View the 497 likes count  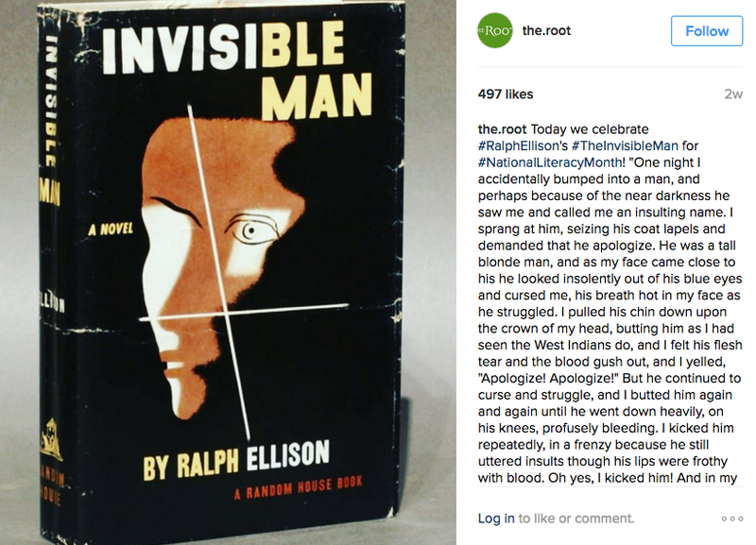pos(506,94)
